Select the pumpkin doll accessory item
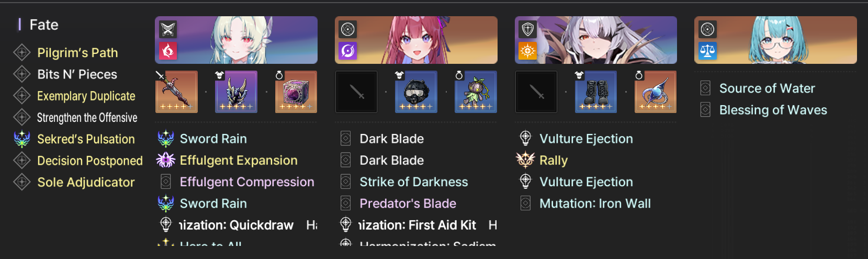This screenshot has height=259, width=868. (x=476, y=92)
